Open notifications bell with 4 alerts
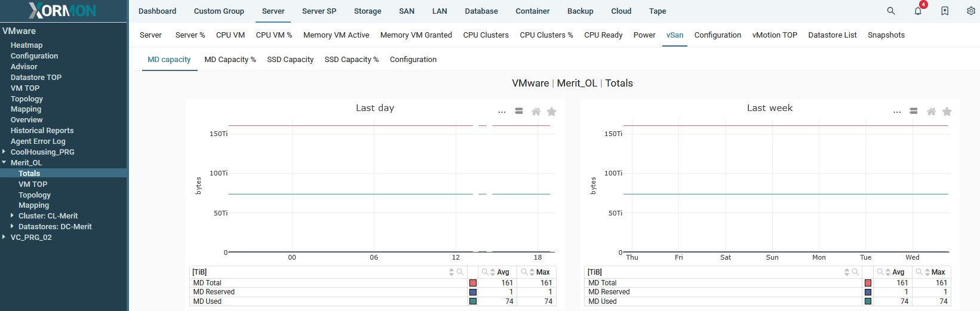980x311 pixels. pyautogui.click(x=918, y=11)
